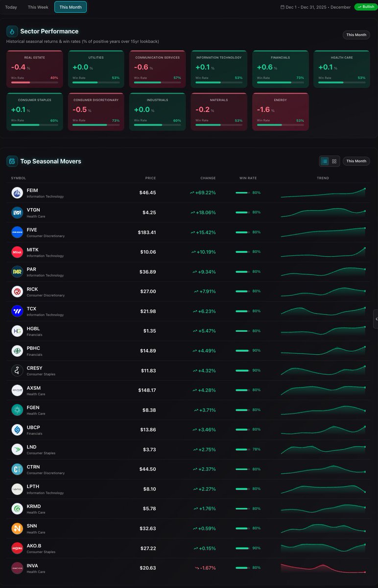Click This Month pill in Top Seasonal Movers
Viewport: 378px width, 588px height.
coord(356,161)
